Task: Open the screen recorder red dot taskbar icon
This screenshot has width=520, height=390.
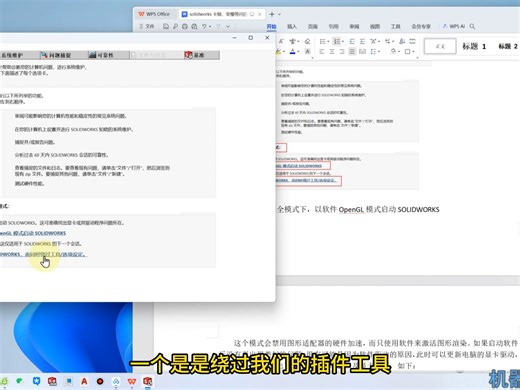Action: click(x=100, y=381)
